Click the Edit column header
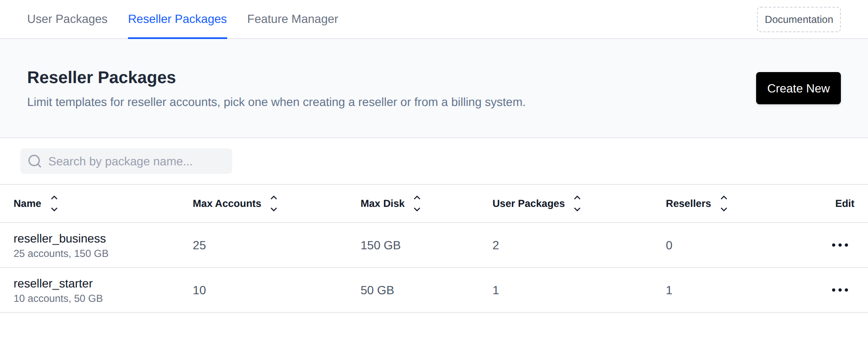 click(844, 203)
